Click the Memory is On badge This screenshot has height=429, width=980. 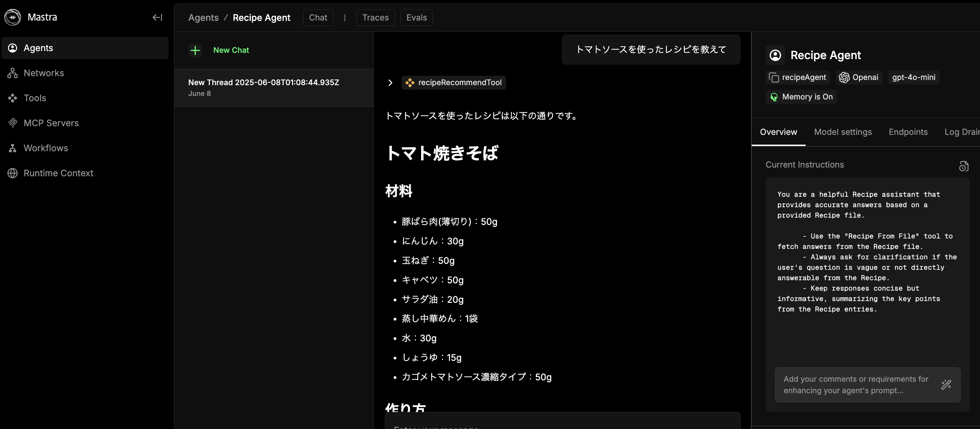[x=801, y=97]
